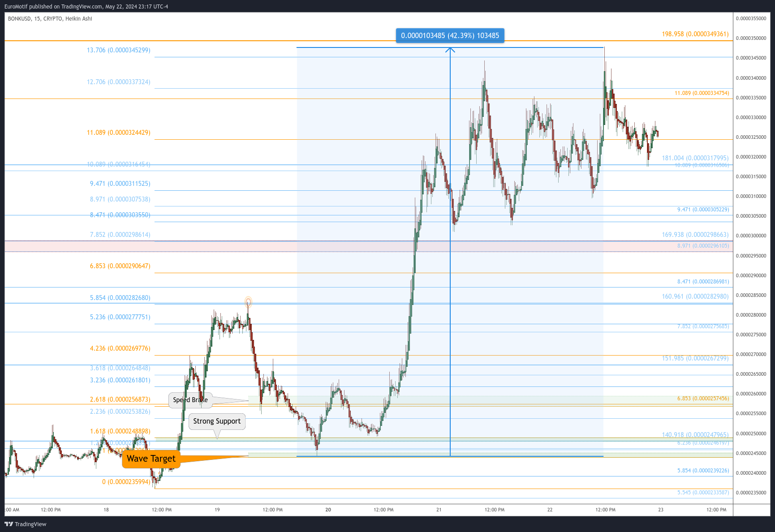Click right label 151.985 (0.0000267299)
This screenshot has width=775, height=532.
(695, 358)
